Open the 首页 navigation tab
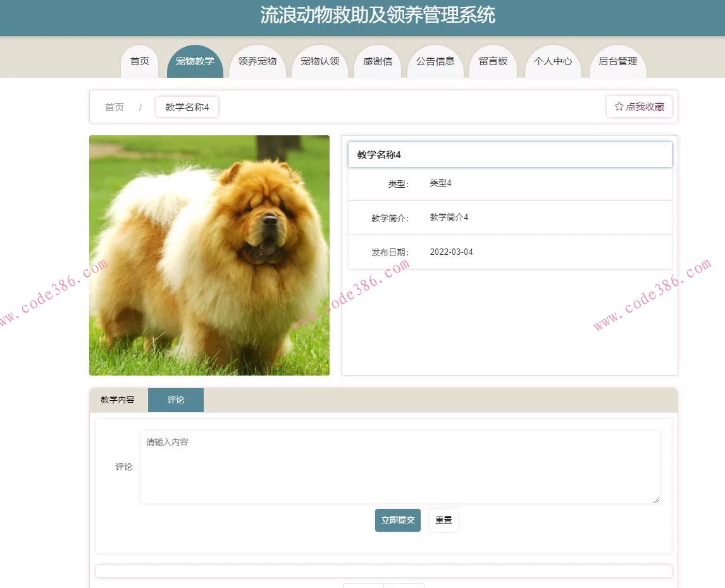 tap(139, 61)
